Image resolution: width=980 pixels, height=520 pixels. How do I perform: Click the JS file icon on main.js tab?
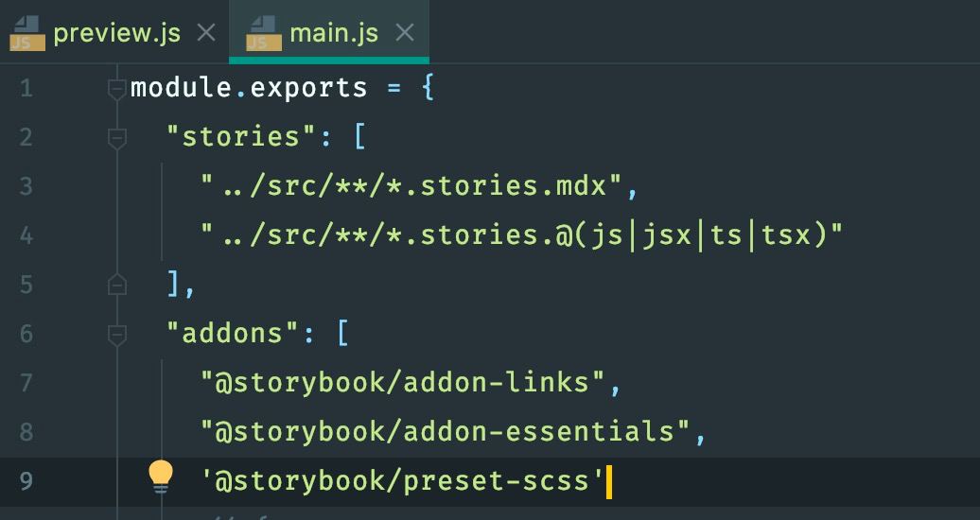coord(264,34)
